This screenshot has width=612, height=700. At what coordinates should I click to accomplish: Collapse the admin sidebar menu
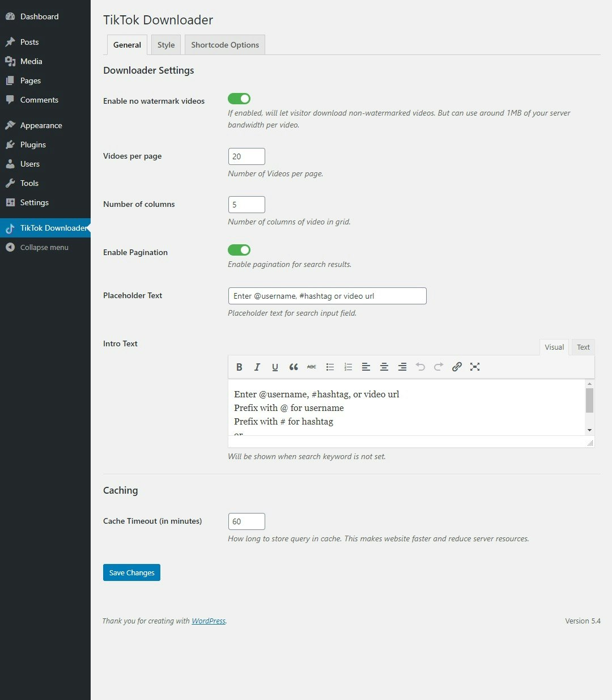click(45, 247)
